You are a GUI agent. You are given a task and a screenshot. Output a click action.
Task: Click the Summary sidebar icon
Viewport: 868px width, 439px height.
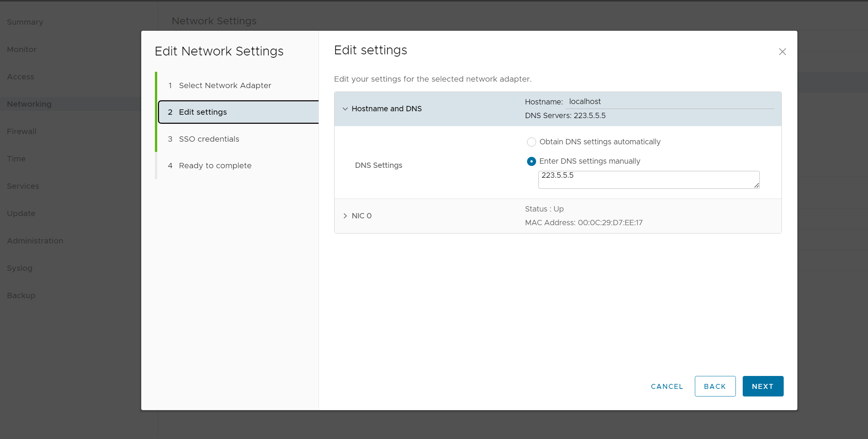(25, 21)
